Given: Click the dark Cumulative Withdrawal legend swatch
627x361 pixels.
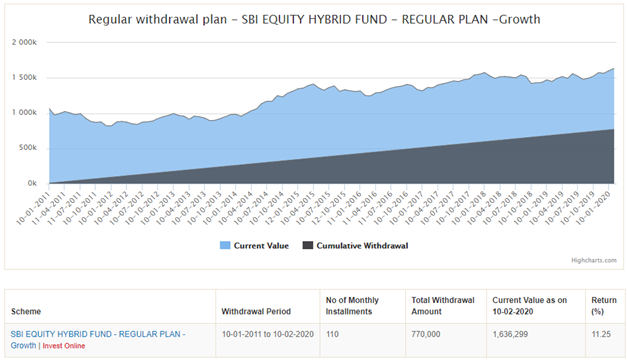Looking at the screenshot, I should 308,245.
